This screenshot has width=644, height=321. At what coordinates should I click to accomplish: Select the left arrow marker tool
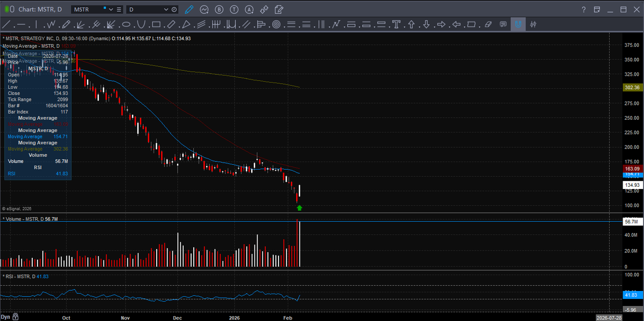(457, 24)
